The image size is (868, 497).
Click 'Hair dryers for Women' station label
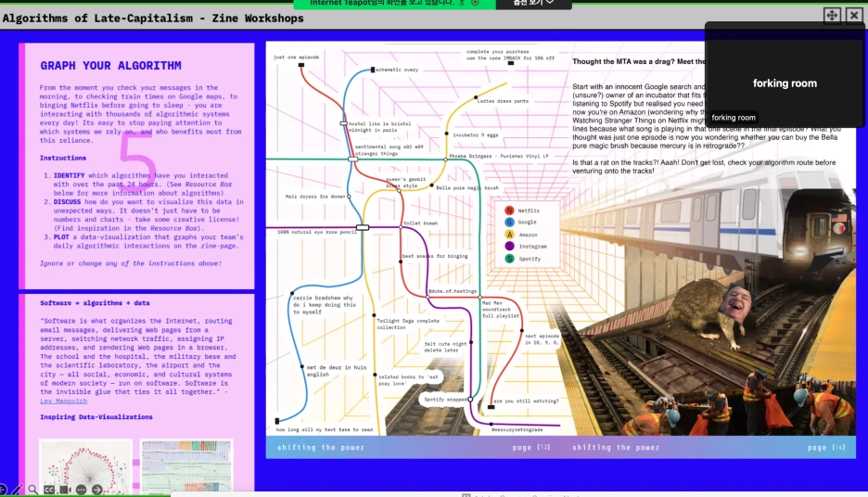click(x=315, y=197)
